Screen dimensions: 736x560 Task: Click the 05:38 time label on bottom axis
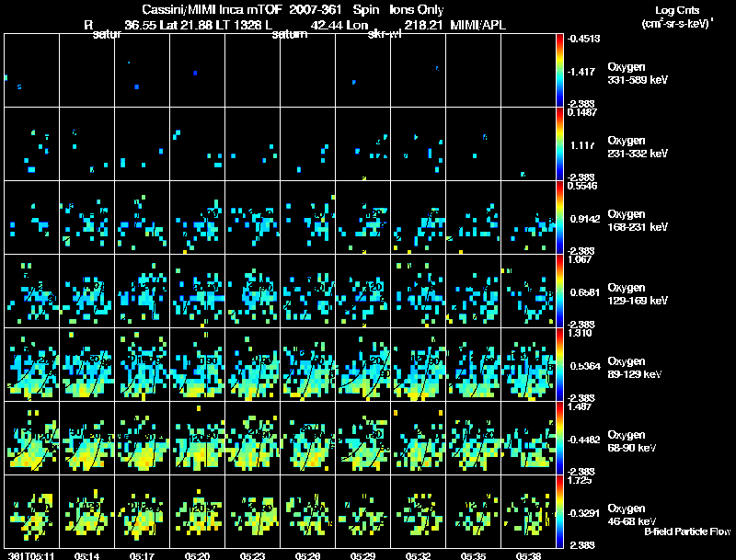pyautogui.click(x=528, y=556)
